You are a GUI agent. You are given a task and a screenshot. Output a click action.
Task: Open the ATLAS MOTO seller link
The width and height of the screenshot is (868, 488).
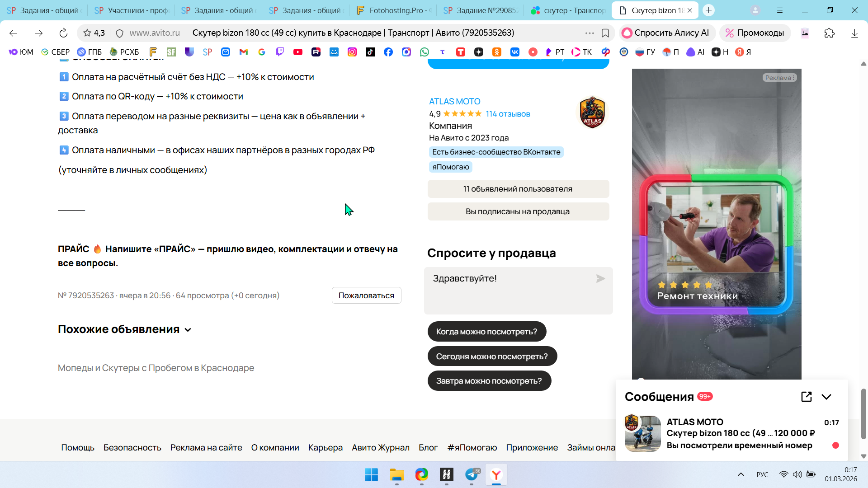tap(454, 102)
